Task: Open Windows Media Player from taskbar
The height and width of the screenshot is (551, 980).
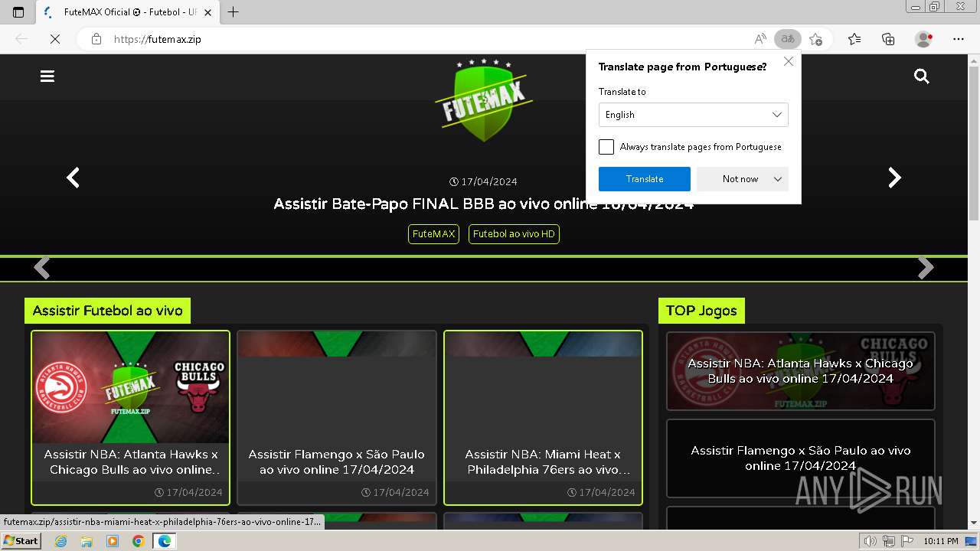Action: [113, 541]
